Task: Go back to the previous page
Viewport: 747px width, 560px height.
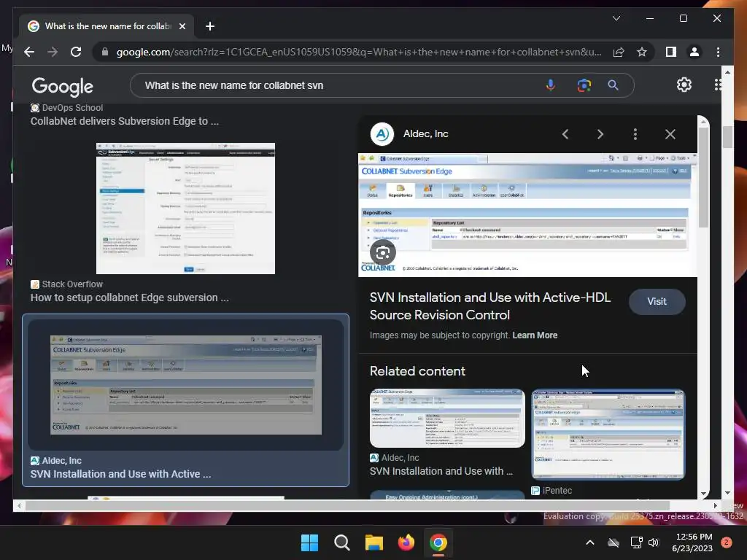Action: [x=29, y=52]
